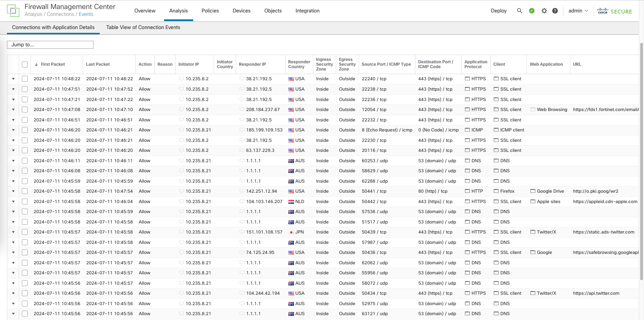The image size is (644, 320).
Task: Expand the first connection row arrow
Action: pyautogui.click(x=14, y=79)
